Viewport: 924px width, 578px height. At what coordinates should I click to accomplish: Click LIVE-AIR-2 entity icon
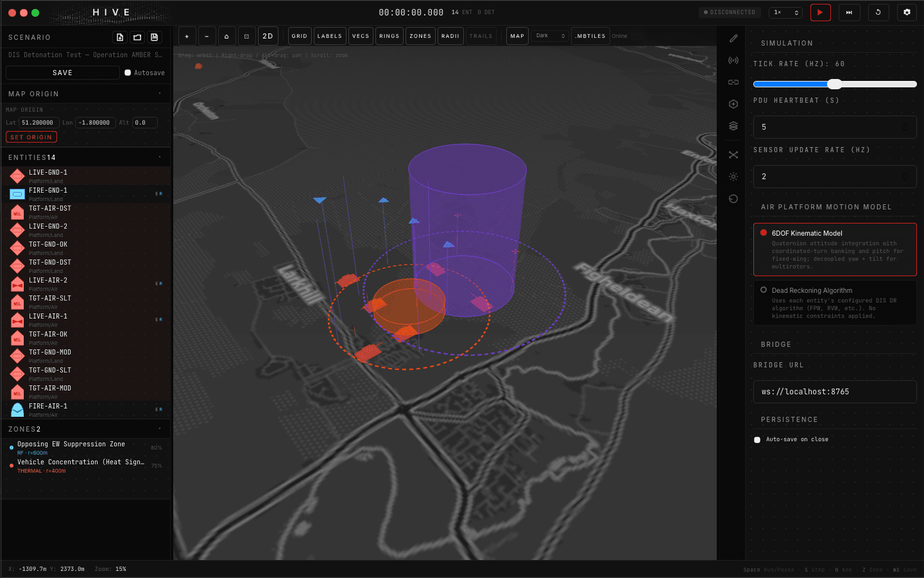[x=17, y=284]
